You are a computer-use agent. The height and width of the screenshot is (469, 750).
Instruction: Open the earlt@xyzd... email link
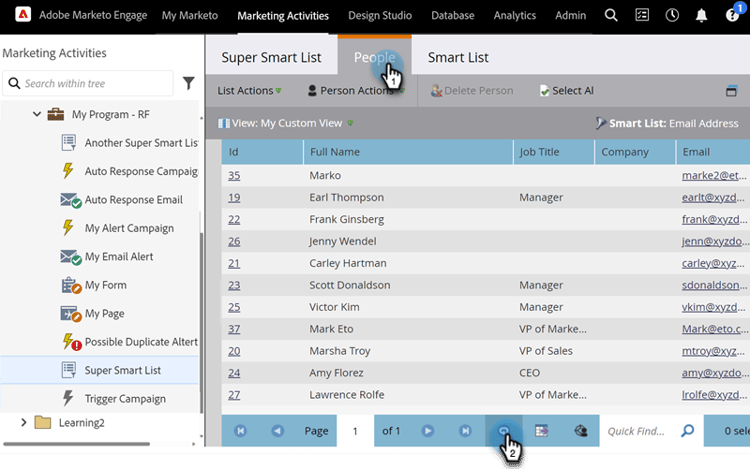[x=713, y=197]
